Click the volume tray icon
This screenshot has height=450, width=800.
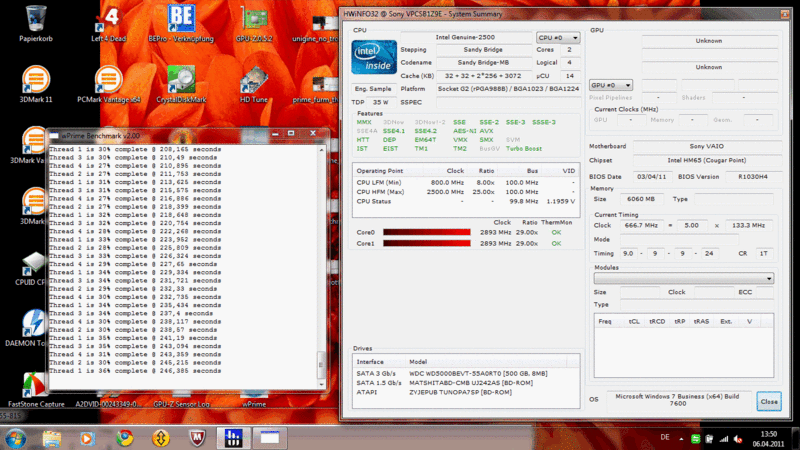738,438
